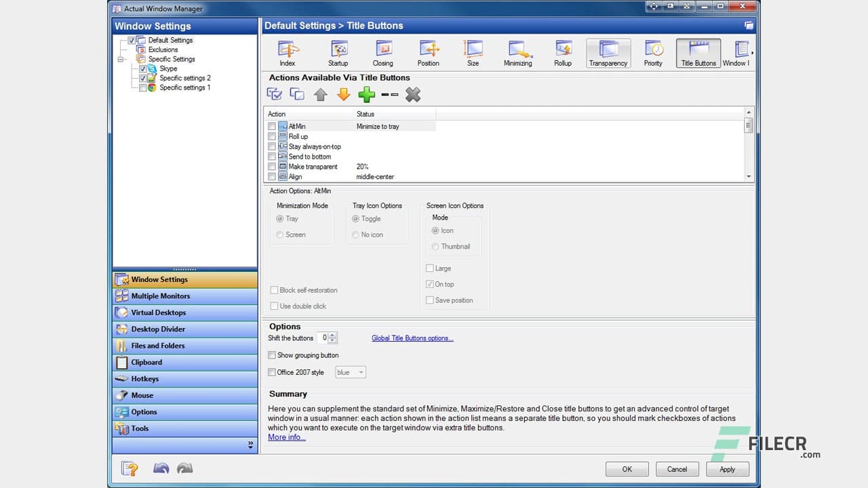Click the Apply button
The height and width of the screenshot is (488, 868).
coord(727,468)
